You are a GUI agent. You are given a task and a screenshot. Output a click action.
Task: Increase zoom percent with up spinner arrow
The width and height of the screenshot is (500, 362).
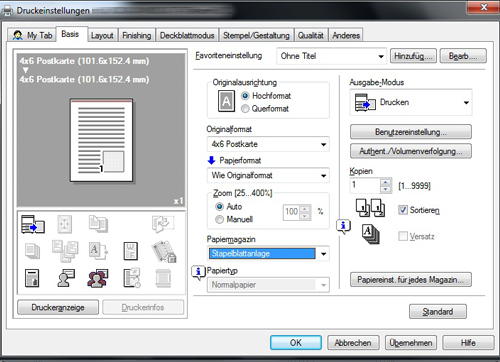[x=305, y=209]
